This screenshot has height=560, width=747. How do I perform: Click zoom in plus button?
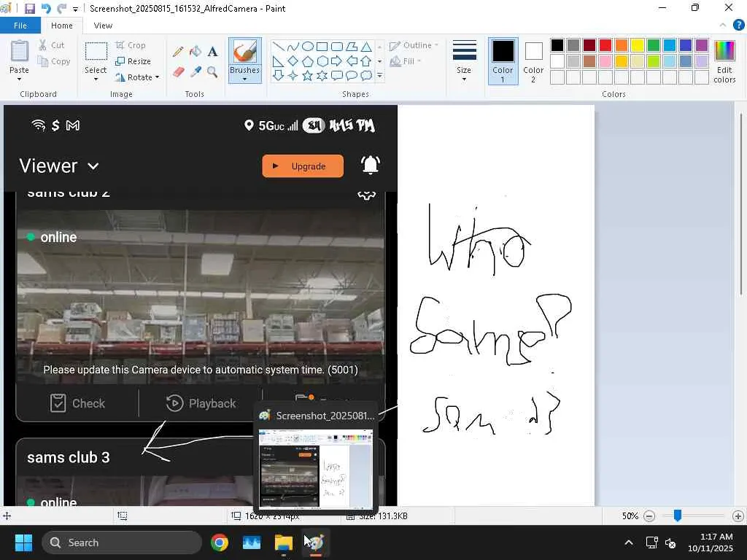(x=738, y=516)
